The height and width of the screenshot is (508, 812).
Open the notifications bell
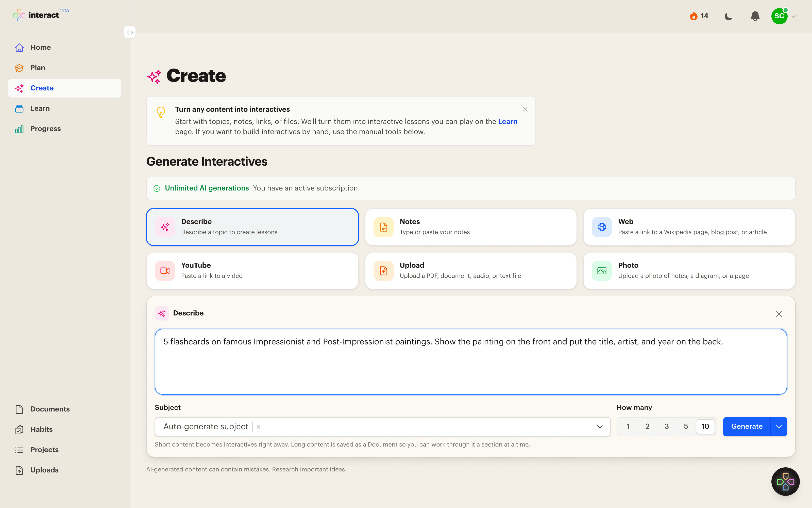coord(755,16)
